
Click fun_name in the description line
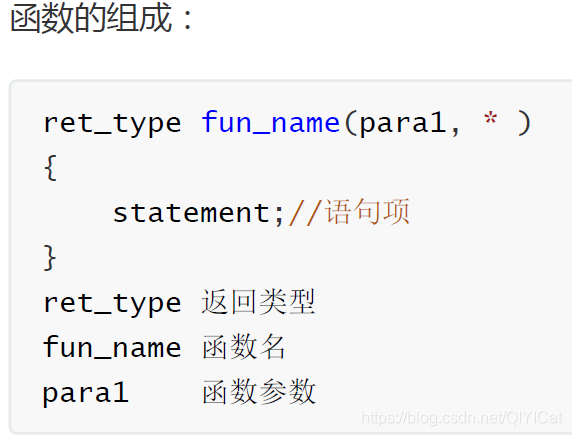click(112, 347)
